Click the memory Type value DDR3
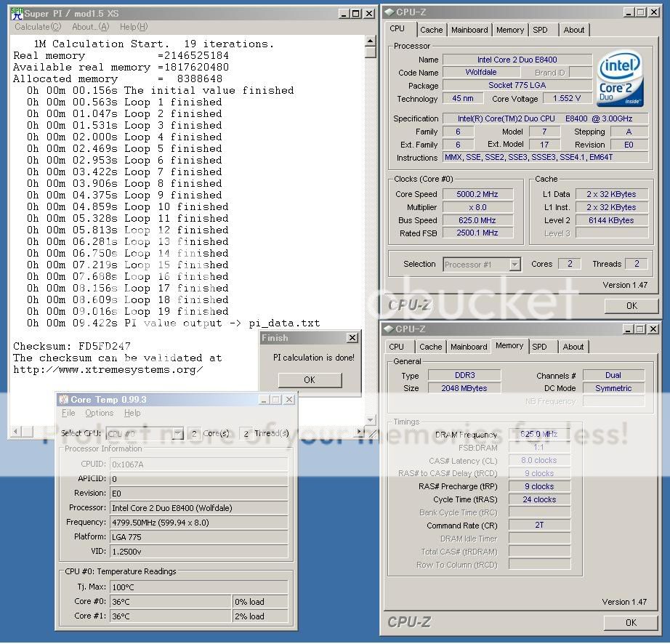 point(464,375)
